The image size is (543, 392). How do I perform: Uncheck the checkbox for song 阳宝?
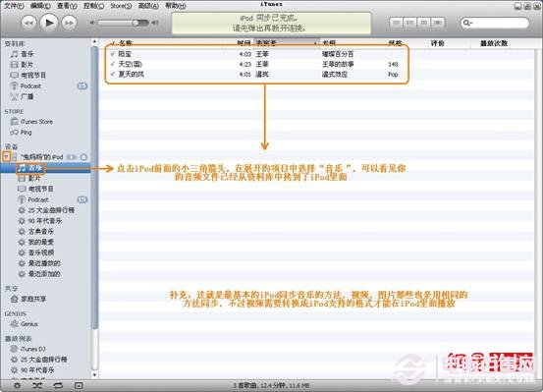112,54
